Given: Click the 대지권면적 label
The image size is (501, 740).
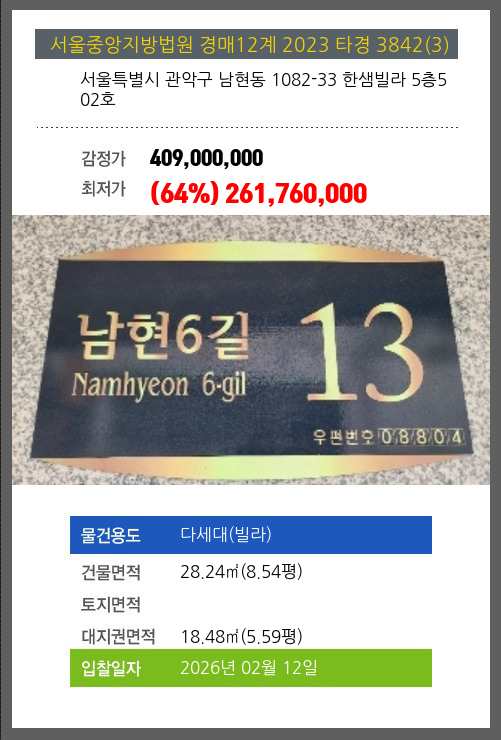Looking at the screenshot, I should tap(118, 636).
